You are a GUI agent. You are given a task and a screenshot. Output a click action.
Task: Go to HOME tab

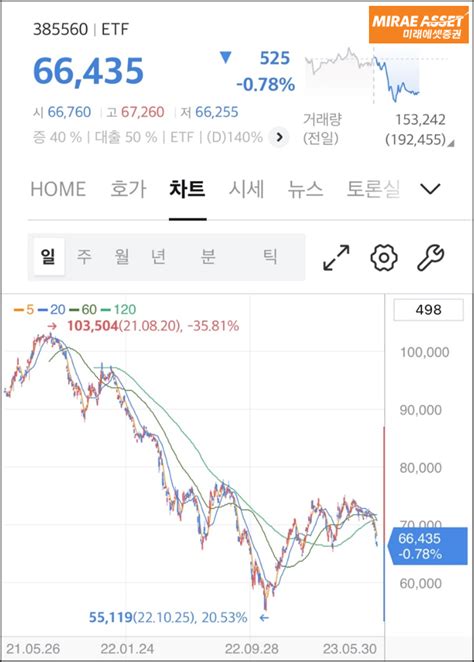[58, 189]
